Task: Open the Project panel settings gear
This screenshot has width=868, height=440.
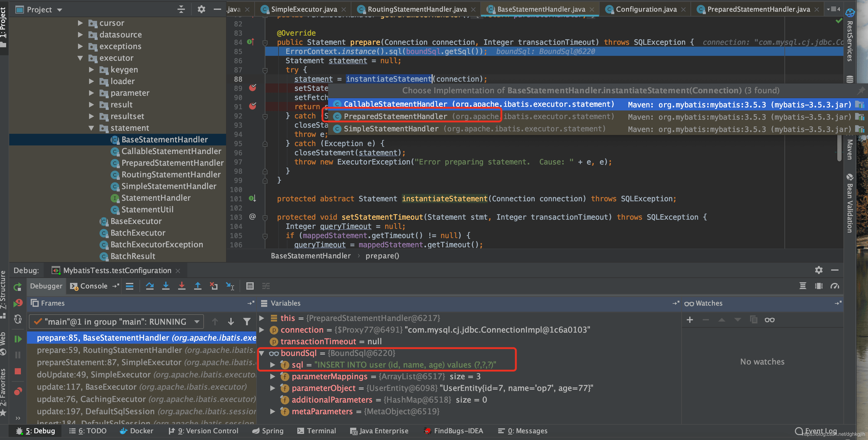Action: tap(201, 9)
